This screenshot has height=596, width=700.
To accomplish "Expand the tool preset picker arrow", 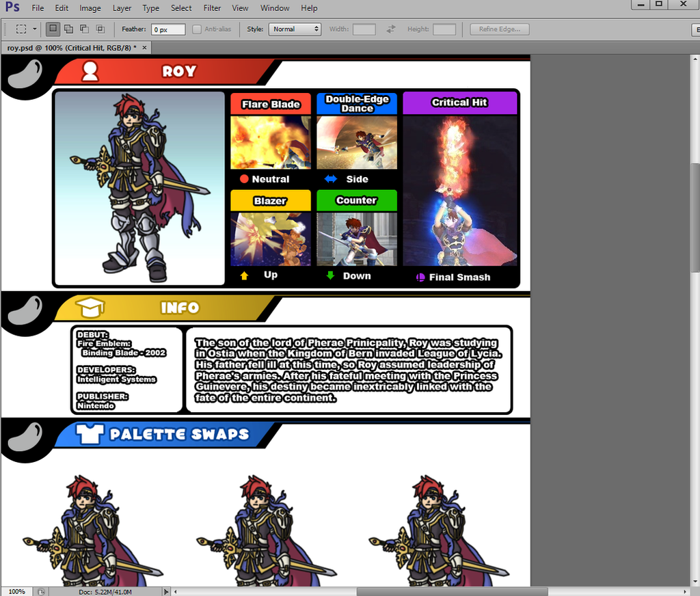I will [x=34, y=29].
